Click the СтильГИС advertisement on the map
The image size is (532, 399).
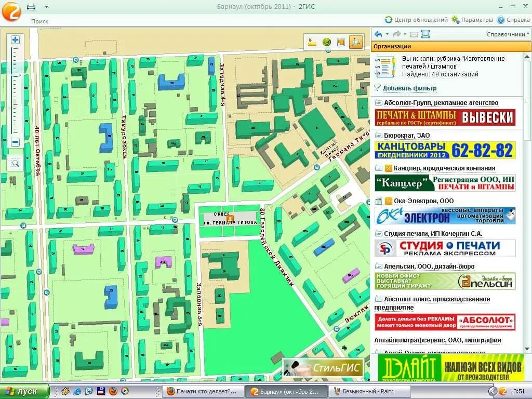pyautogui.click(x=323, y=368)
